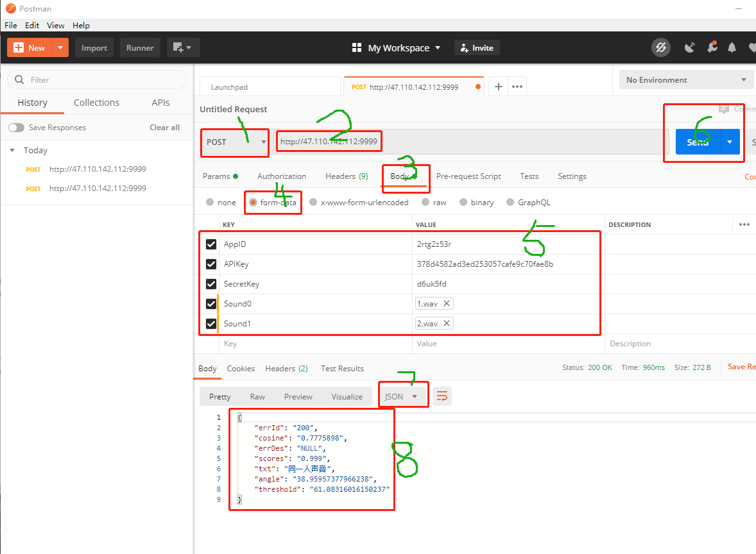This screenshot has width=756, height=554.
Task: Click the Send button
Action: (698, 142)
